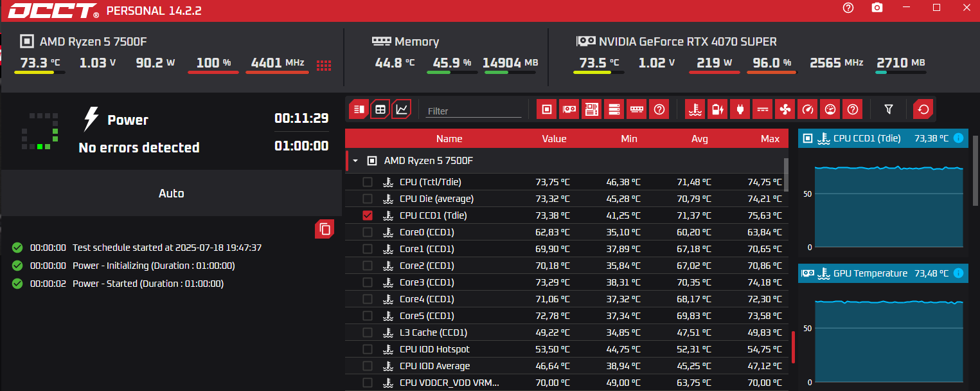
Task: Sort table by Name column
Action: pyautogui.click(x=449, y=139)
